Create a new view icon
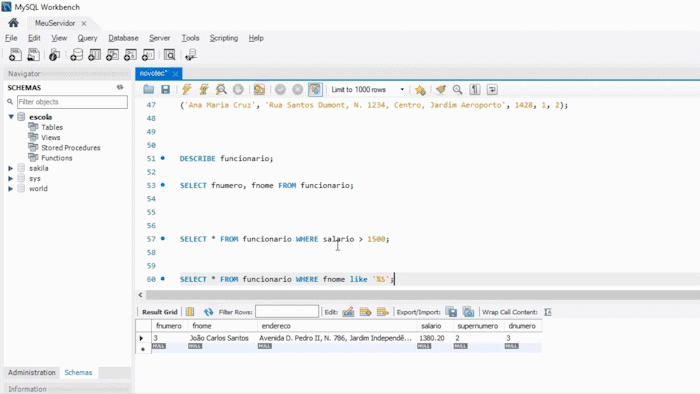Viewport: 700px width, 394px height. click(112, 55)
